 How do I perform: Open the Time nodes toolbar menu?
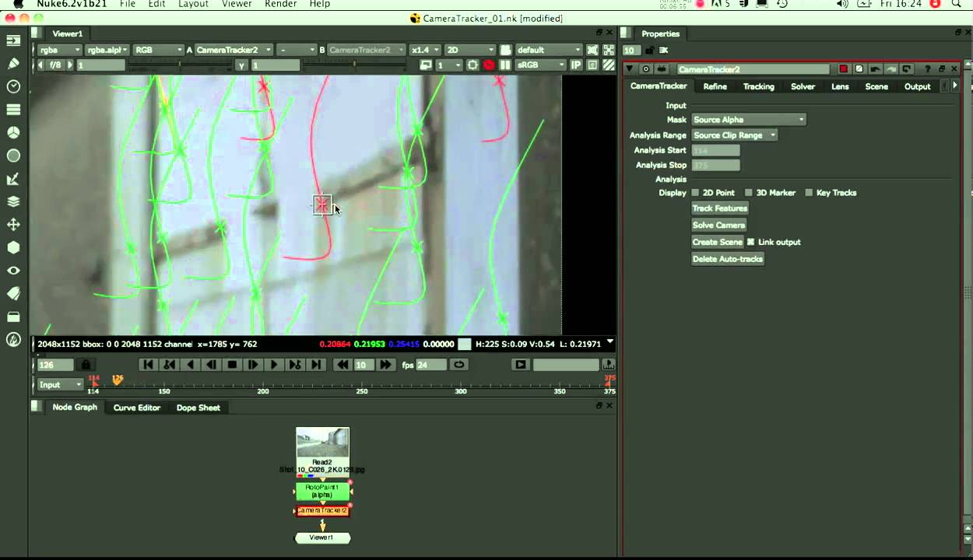(13, 86)
